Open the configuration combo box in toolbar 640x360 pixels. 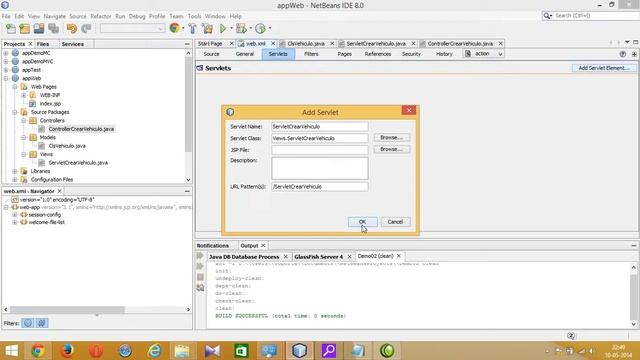click(x=132, y=29)
